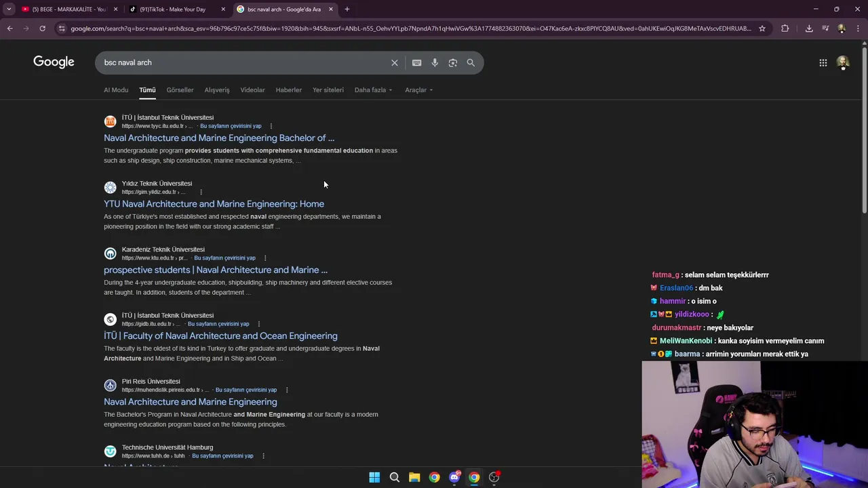Clear the search box with the X icon

[x=395, y=62]
